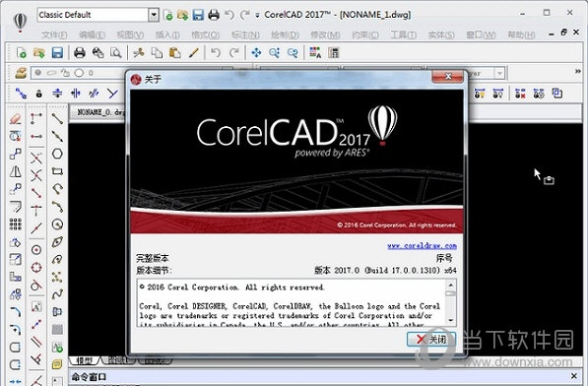Screen dimensions: 588x386
Task: Click the Undo arrow in main toolbar
Action: tap(216, 53)
